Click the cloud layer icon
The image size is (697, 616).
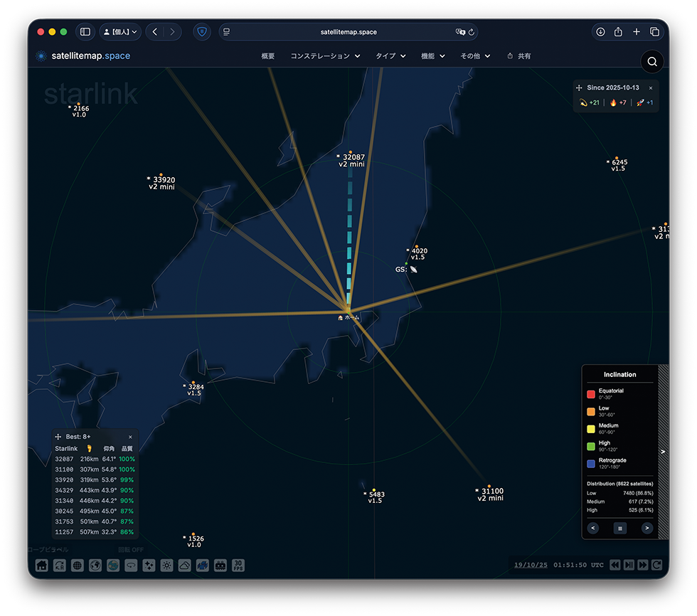(x=184, y=565)
